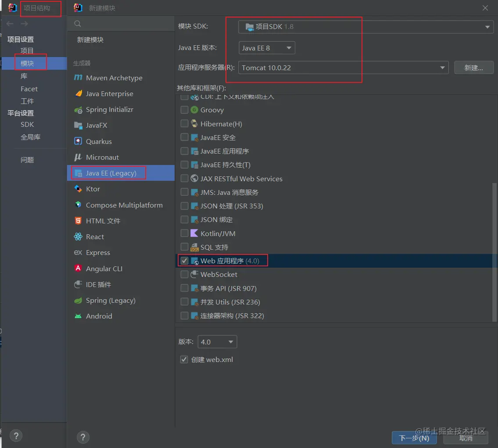
Task: Select SDK under platform settings
Action: 27,125
